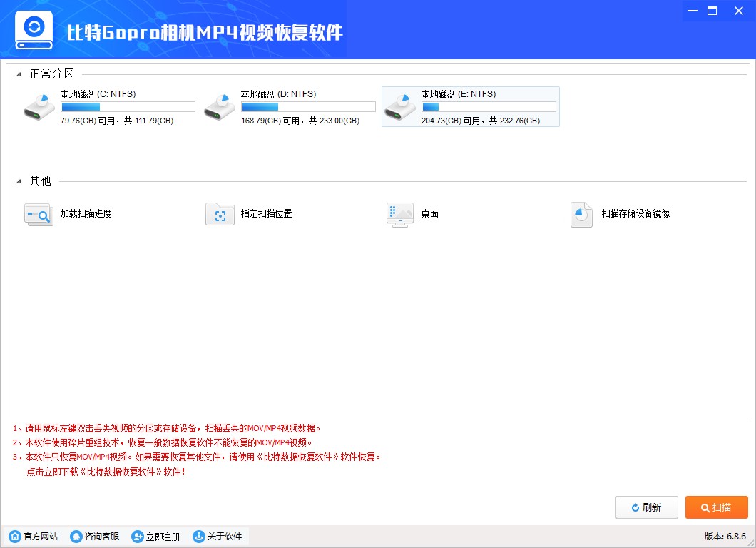The width and height of the screenshot is (756, 548).
Task: Select the local disk E drive icon
Action: (400, 107)
